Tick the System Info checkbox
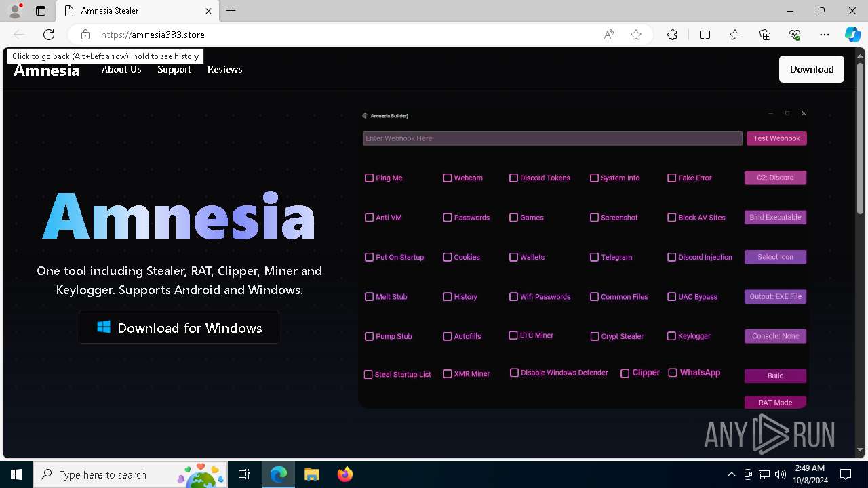868x488 pixels. click(594, 178)
